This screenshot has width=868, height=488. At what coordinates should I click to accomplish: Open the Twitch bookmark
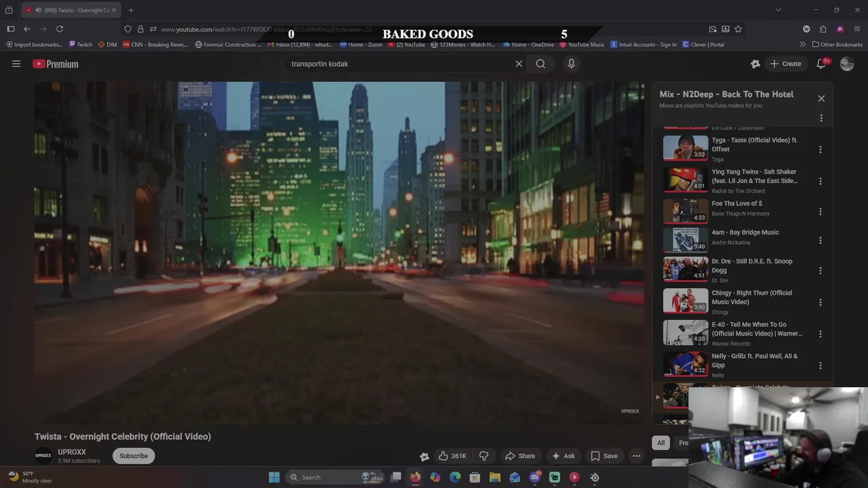pos(81,45)
